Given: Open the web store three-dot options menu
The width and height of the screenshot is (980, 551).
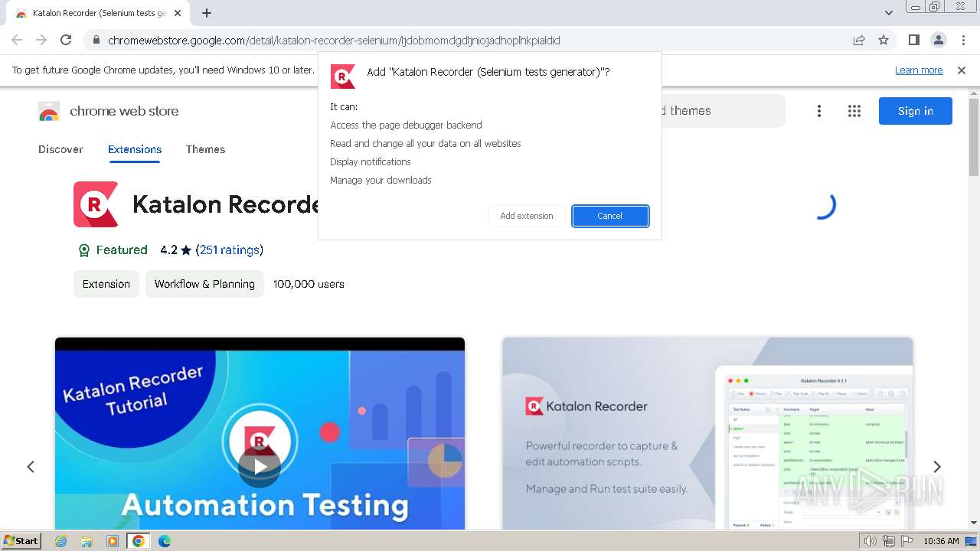Looking at the screenshot, I should (x=819, y=111).
